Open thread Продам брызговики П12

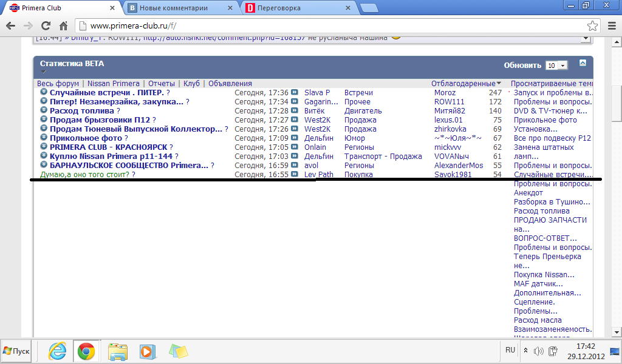(x=100, y=120)
